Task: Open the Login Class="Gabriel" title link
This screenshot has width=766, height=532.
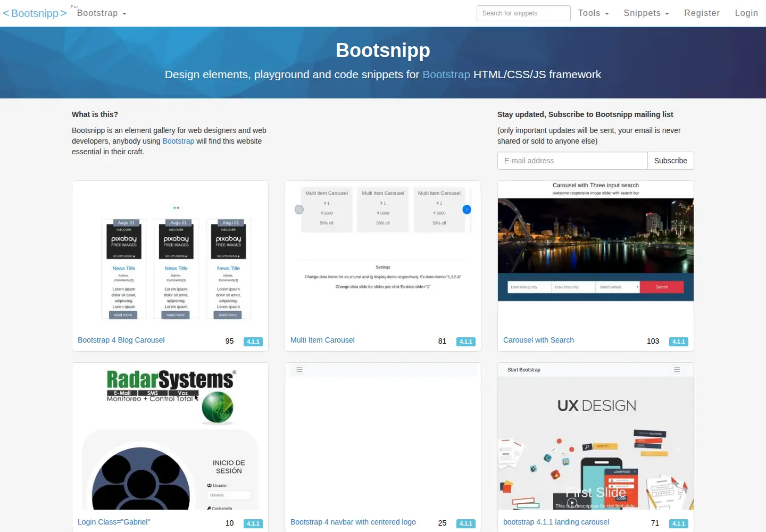Action: pyautogui.click(x=114, y=522)
